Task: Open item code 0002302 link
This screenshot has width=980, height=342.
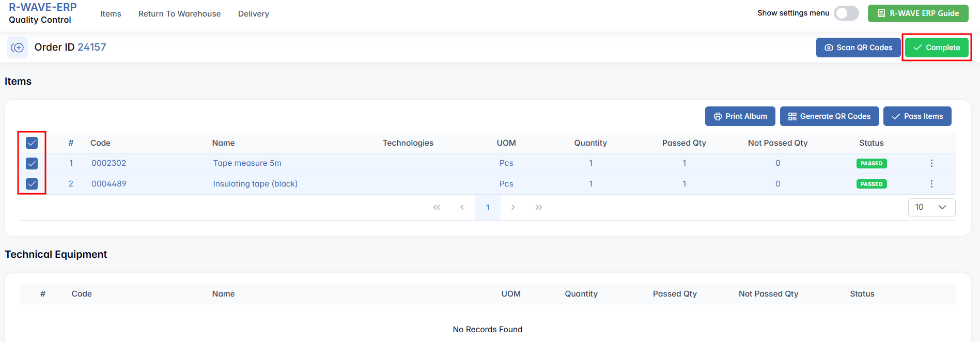Action: (108, 163)
